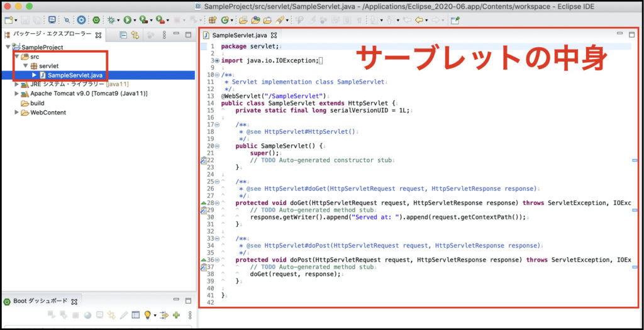Close the パッケージ・エクスプローラー view tab
Image resolution: width=644 pixels, height=330 pixels.
pyautogui.click(x=99, y=35)
